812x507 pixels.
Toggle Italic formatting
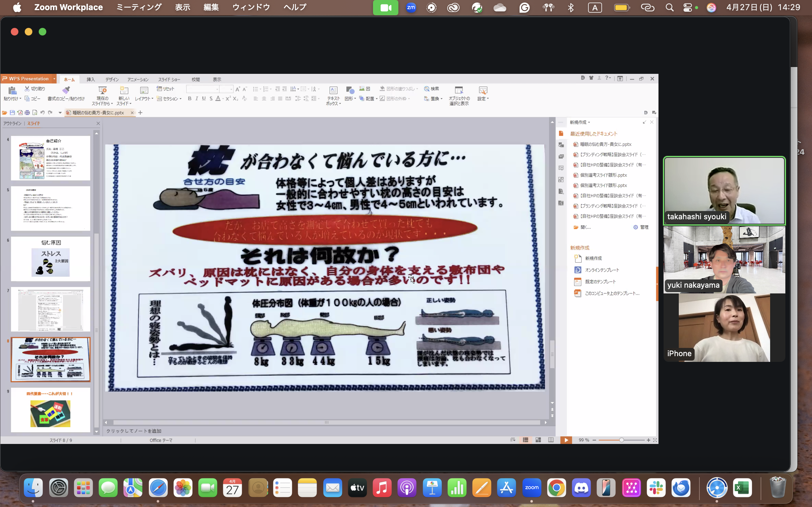tap(197, 99)
